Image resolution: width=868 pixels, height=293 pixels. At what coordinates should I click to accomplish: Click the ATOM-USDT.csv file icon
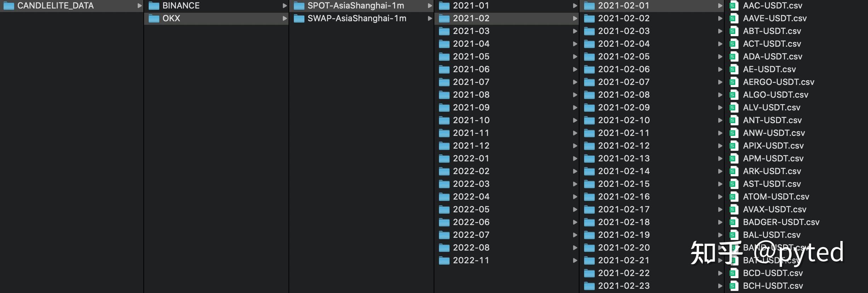pyautogui.click(x=733, y=197)
